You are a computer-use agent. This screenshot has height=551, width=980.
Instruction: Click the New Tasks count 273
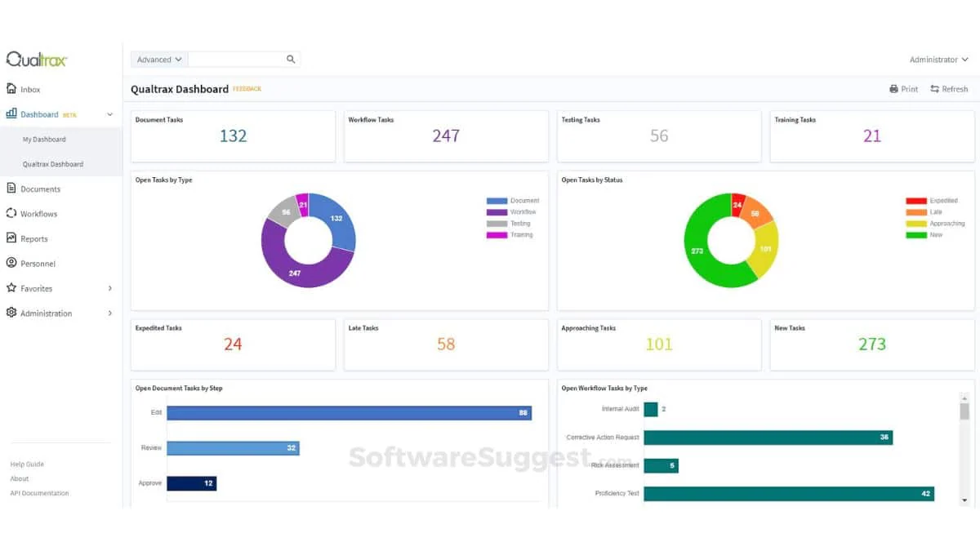[x=872, y=344]
